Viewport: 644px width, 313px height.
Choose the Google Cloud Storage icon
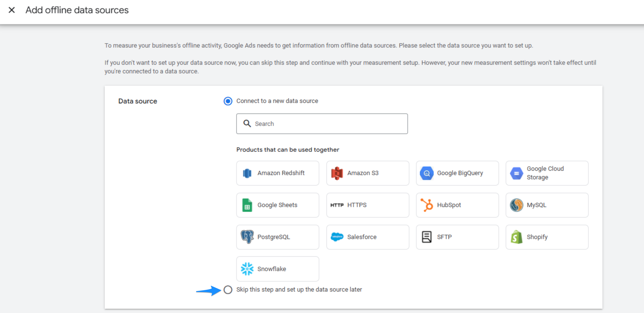[x=516, y=173]
